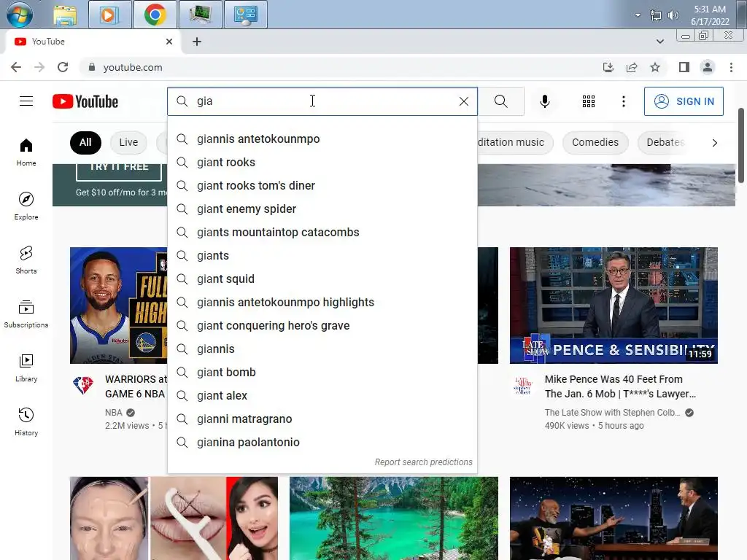747x560 pixels.
Task: Open Shorts in the sidebar
Action: pyautogui.click(x=26, y=260)
